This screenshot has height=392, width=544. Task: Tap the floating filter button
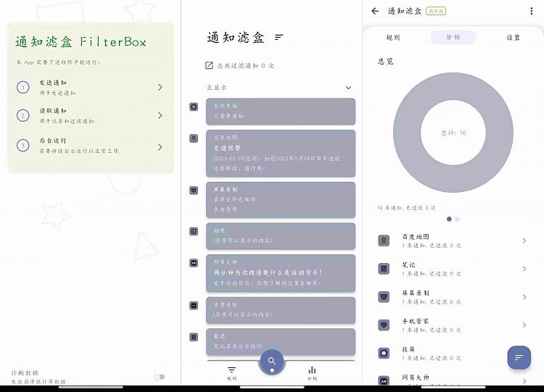coord(519,357)
